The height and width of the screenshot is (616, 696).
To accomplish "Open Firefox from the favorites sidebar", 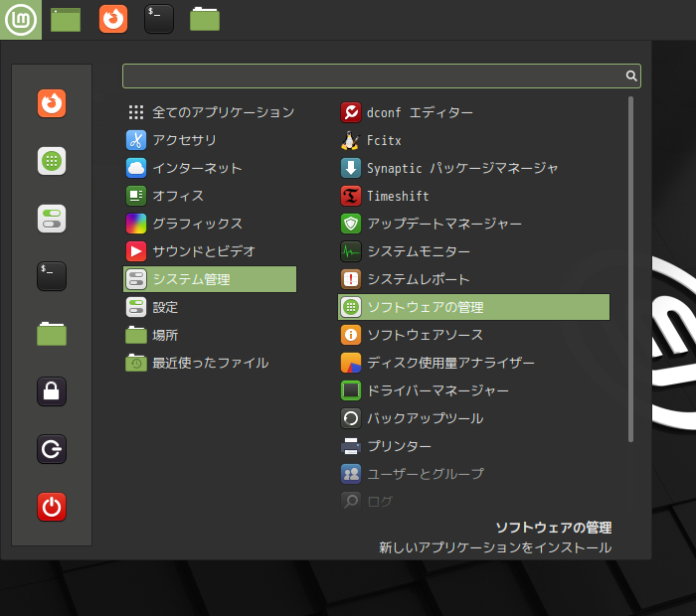I will point(52,103).
